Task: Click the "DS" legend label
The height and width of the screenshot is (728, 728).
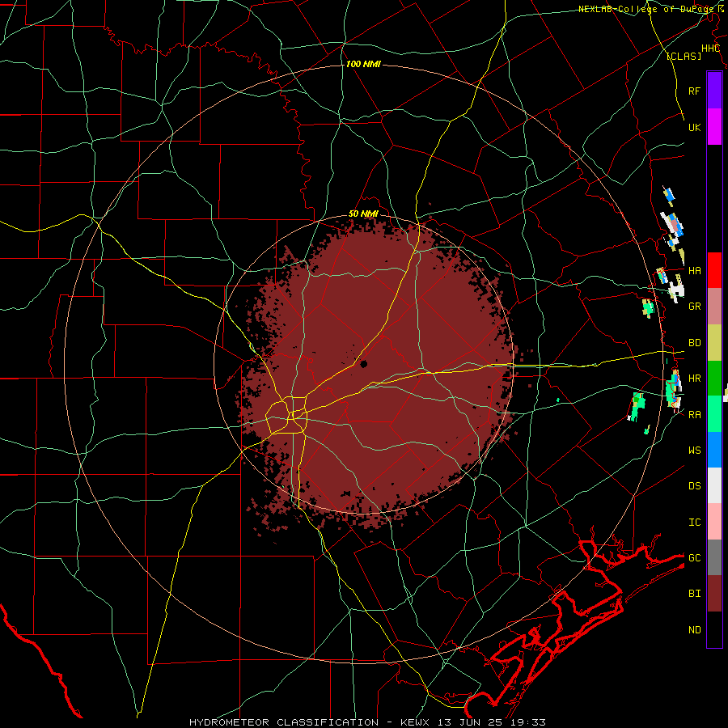Action: pos(694,486)
